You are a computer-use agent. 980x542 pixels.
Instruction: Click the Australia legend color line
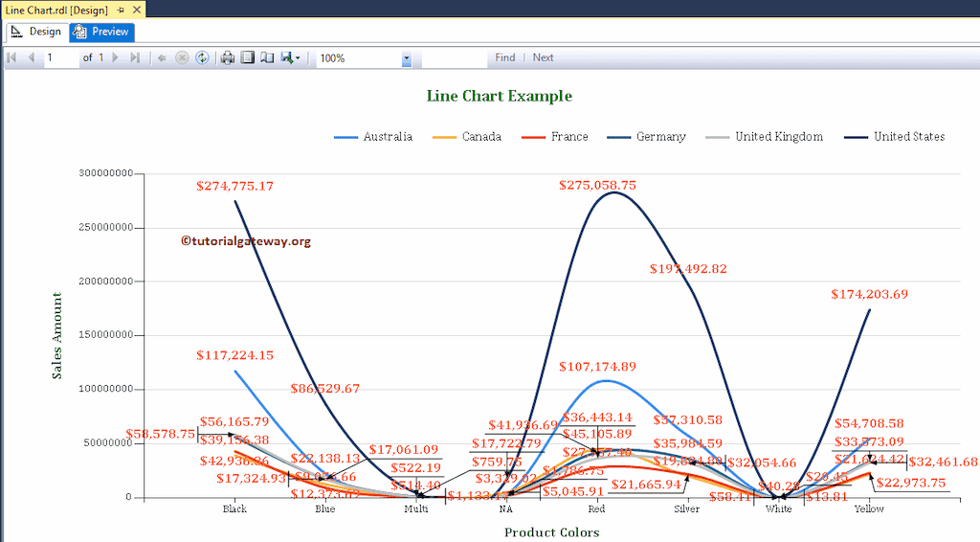(346, 137)
